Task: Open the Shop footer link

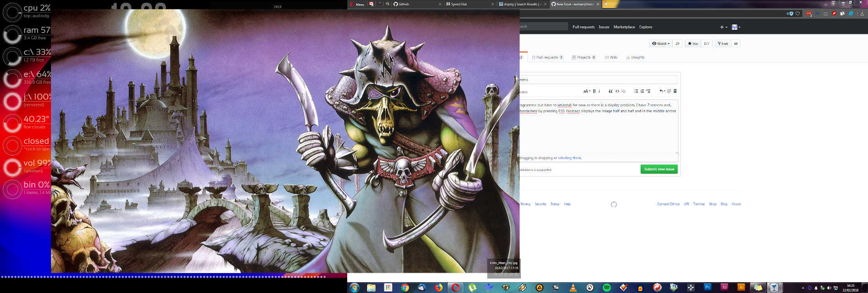Action: 712,204
